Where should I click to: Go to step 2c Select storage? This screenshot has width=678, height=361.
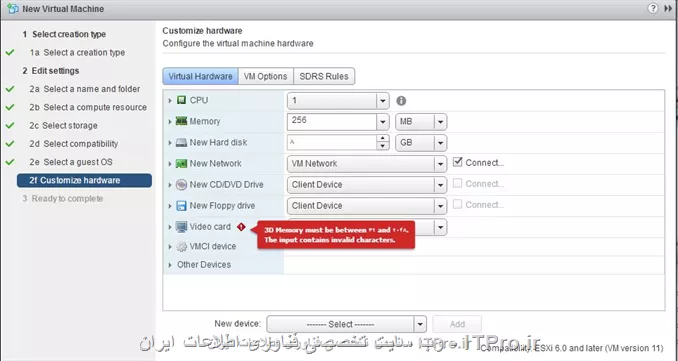pyautogui.click(x=64, y=125)
